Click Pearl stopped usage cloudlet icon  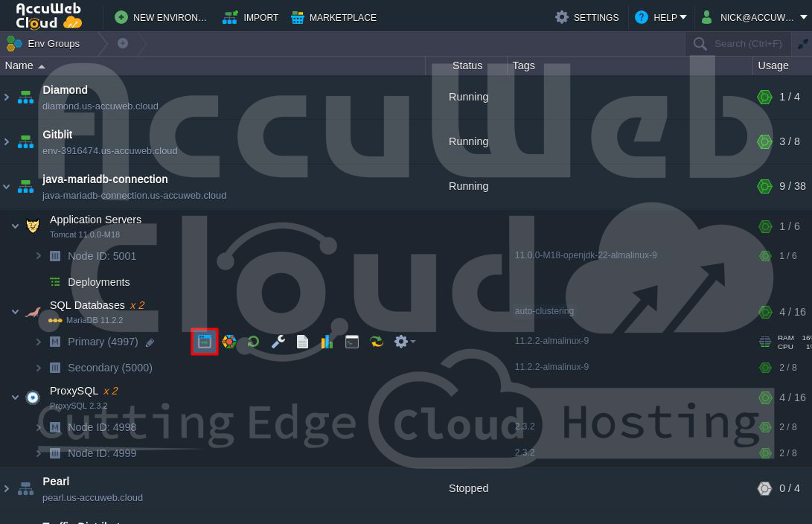(x=765, y=489)
